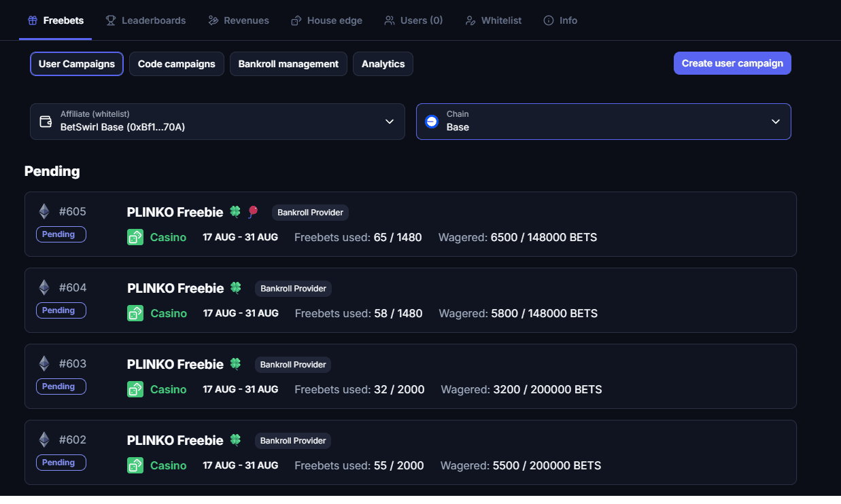Open the Analytics tab
Viewport: 841px width, 504px height.
pos(383,63)
